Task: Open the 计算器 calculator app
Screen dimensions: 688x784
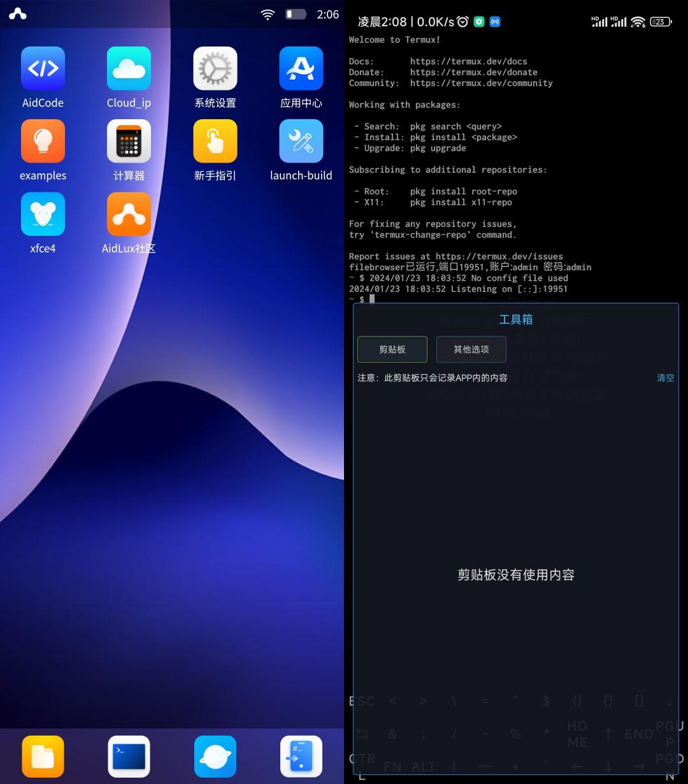Action: tap(129, 141)
